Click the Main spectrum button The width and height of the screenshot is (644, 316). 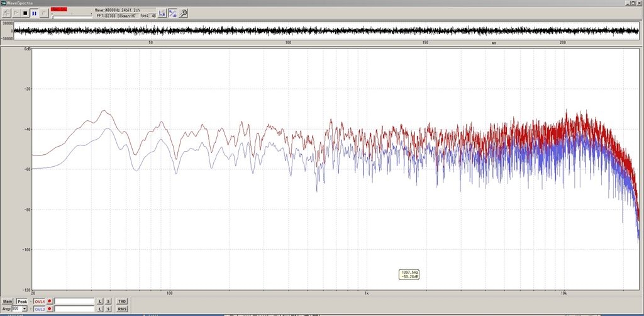click(x=8, y=301)
